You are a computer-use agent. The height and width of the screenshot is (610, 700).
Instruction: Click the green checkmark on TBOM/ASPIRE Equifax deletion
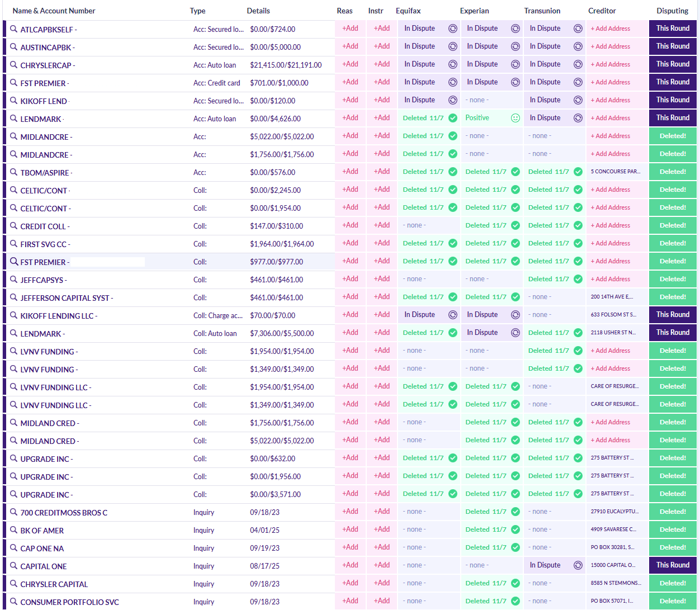pos(452,172)
